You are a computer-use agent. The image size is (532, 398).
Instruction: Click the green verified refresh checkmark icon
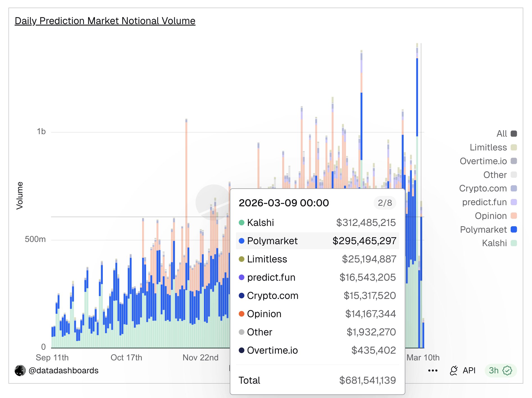tap(507, 371)
